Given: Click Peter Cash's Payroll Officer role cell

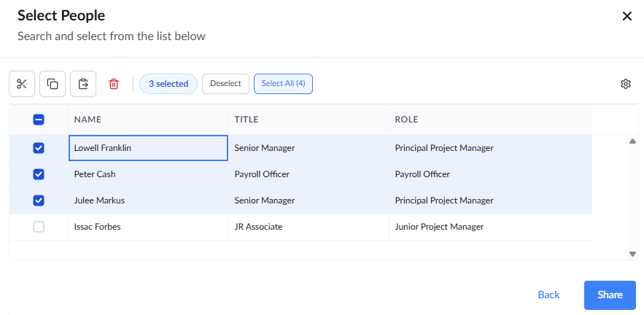Looking at the screenshot, I should click(x=490, y=174).
